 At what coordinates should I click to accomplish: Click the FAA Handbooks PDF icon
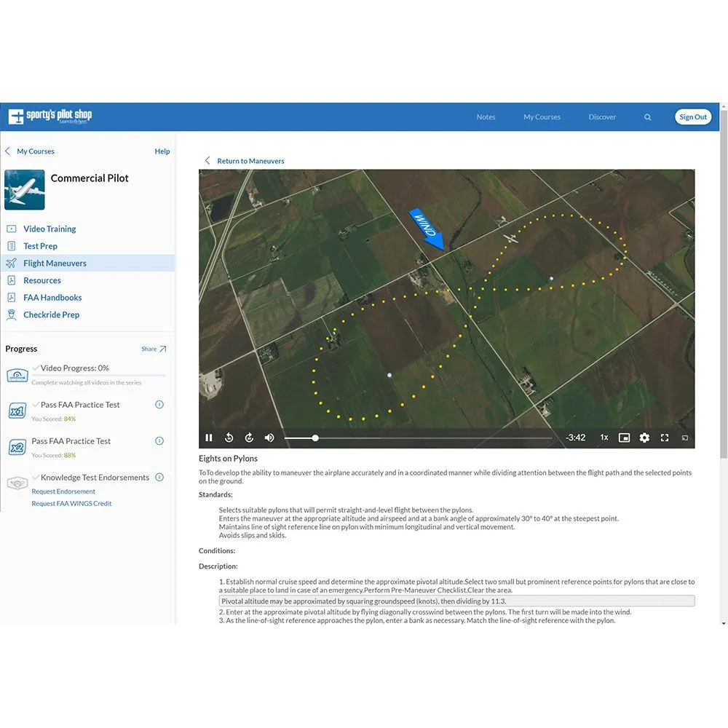(x=12, y=298)
